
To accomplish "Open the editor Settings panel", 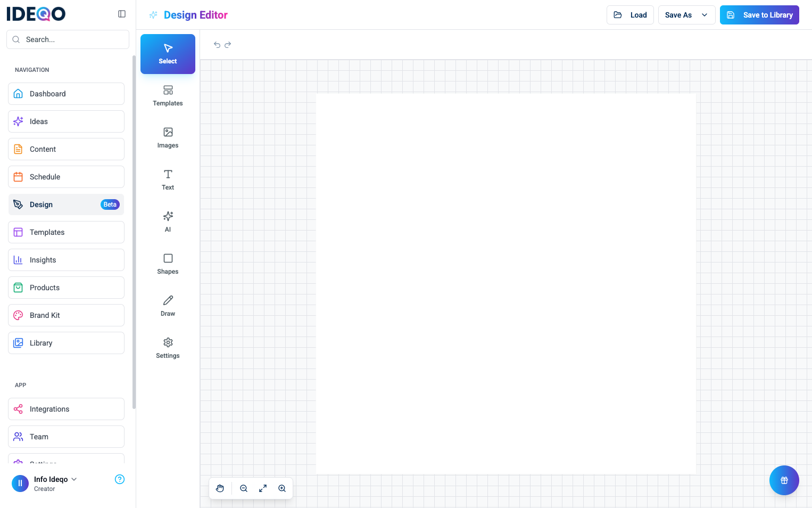I will [168, 347].
